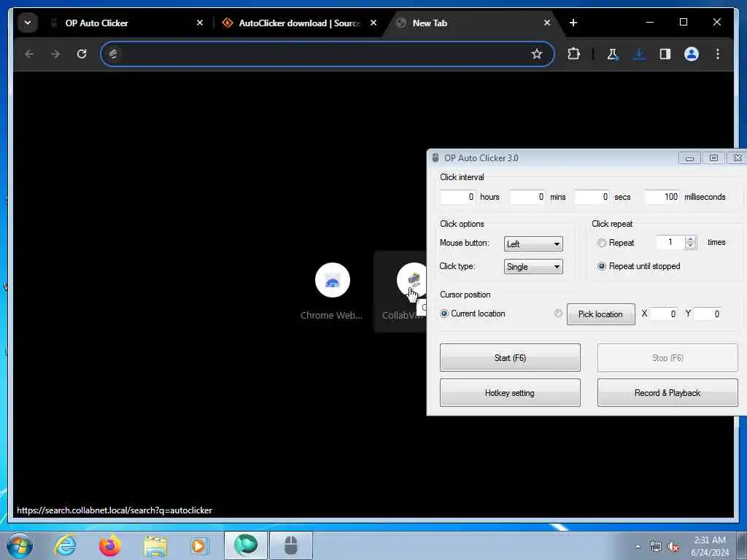
Task: Click the mins interval field
Action: coord(527,197)
